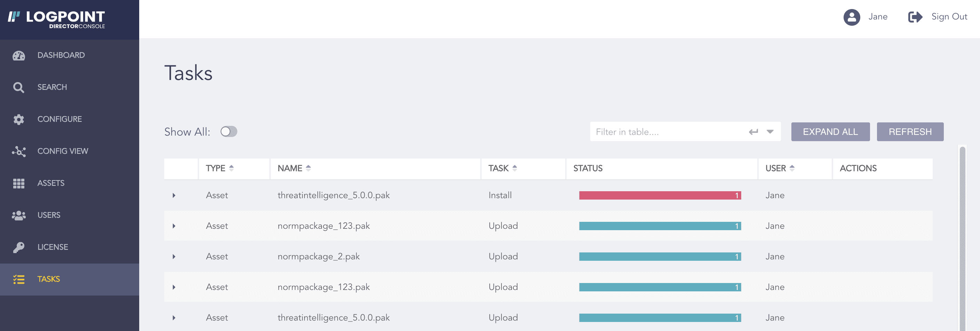Click the user profile avatar icon
Screen dimensions: 980x331
pos(852,17)
